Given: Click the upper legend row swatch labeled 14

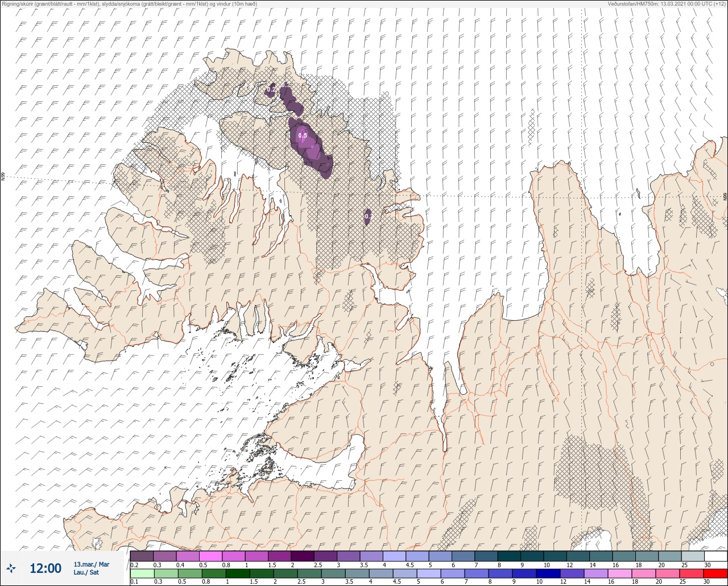Looking at the screenshot, I should point(601,556).
